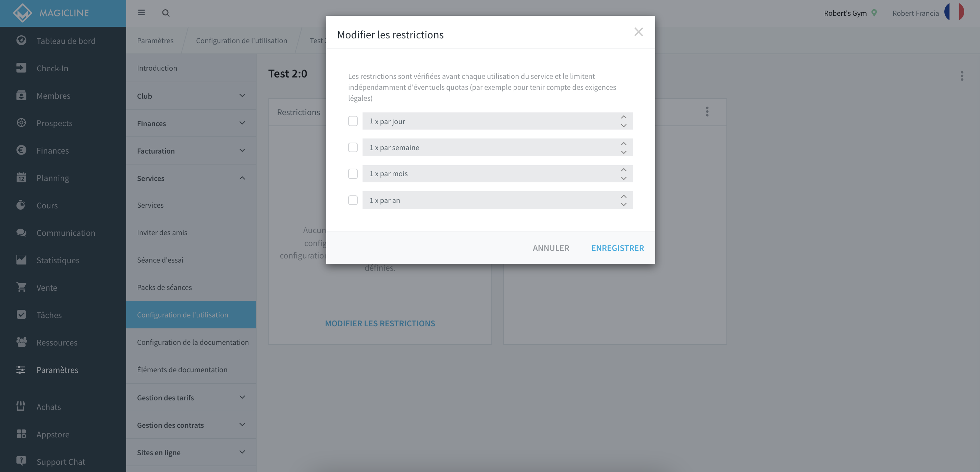Viewport: 980px width, 472px height.
Task: Open the Check-In sidebar icon
Action: point(21,68)
